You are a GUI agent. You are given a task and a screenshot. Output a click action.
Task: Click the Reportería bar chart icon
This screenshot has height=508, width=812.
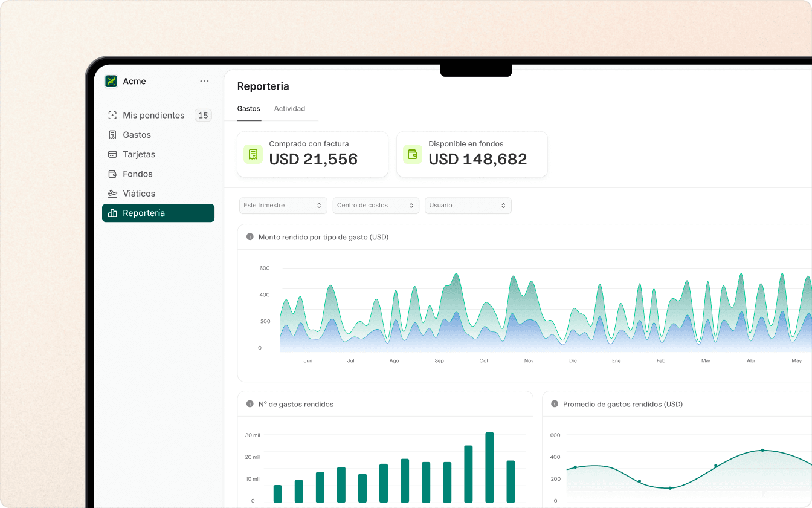(112, 213)
